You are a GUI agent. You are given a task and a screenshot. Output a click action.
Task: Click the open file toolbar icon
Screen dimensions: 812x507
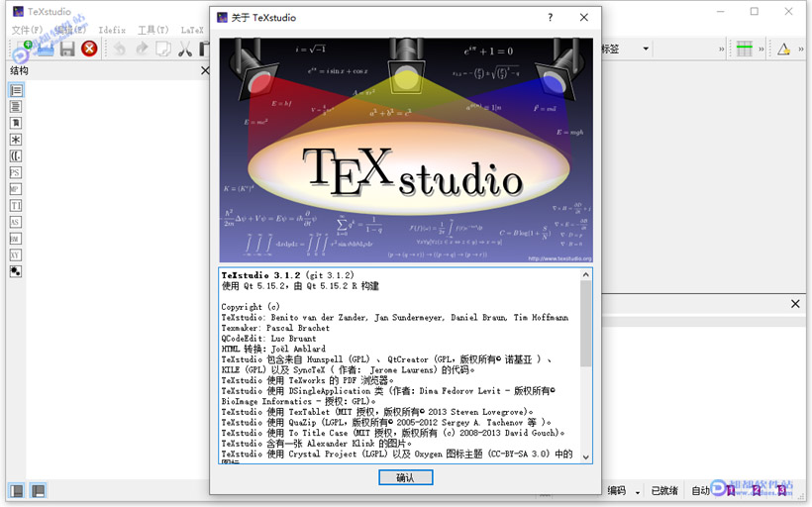46,50
